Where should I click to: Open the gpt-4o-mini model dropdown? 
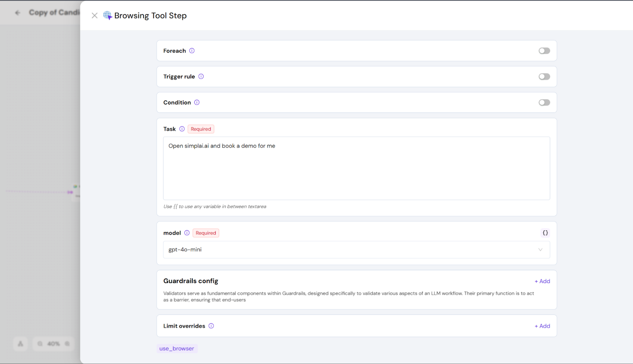point(356,250)
